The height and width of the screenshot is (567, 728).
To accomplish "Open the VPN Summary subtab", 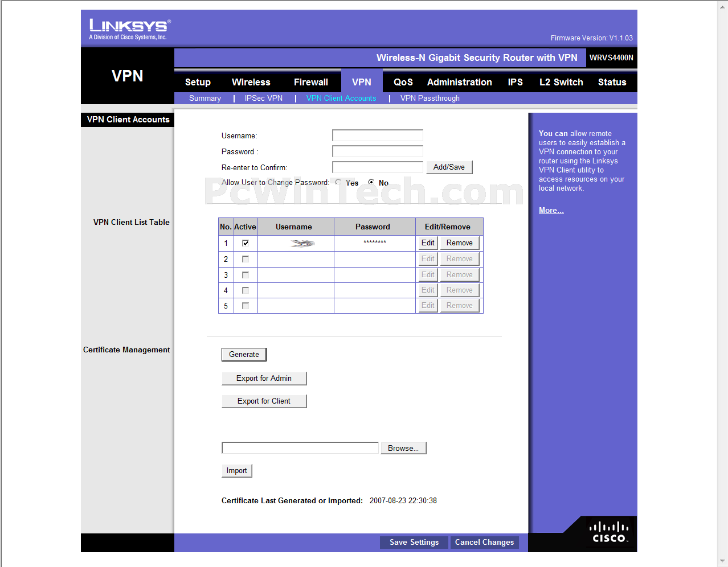I will pyautogui.click(x=205, y=98).
